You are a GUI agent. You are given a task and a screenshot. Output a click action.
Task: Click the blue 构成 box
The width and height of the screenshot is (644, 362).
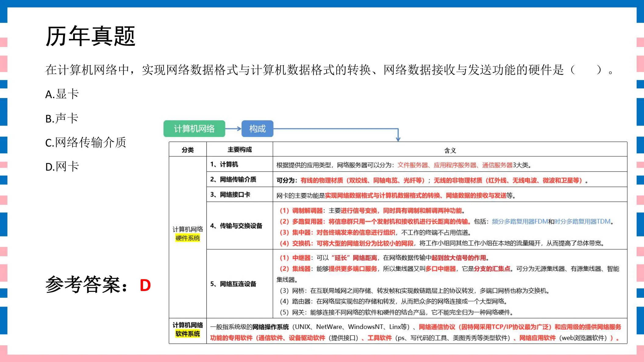tap(257, 129)
